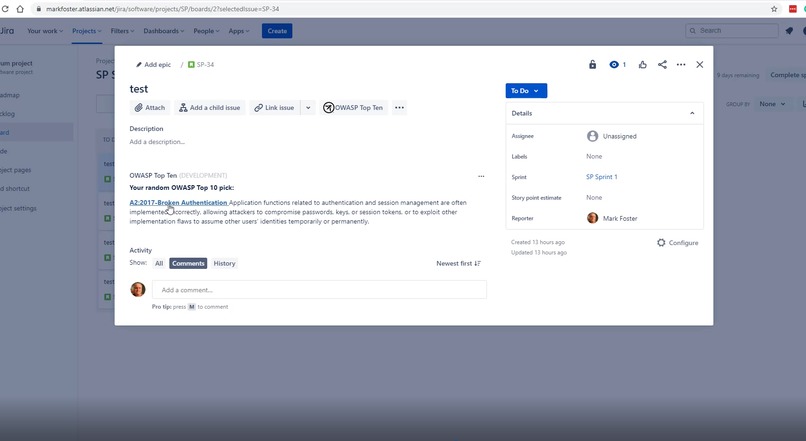Click the Link issue button
The width and height of the screenshot is (806, 441).
pos(274,107)
